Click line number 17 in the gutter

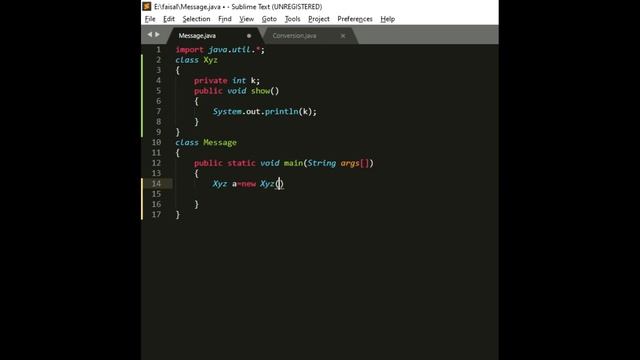click(x=156, y=214)
